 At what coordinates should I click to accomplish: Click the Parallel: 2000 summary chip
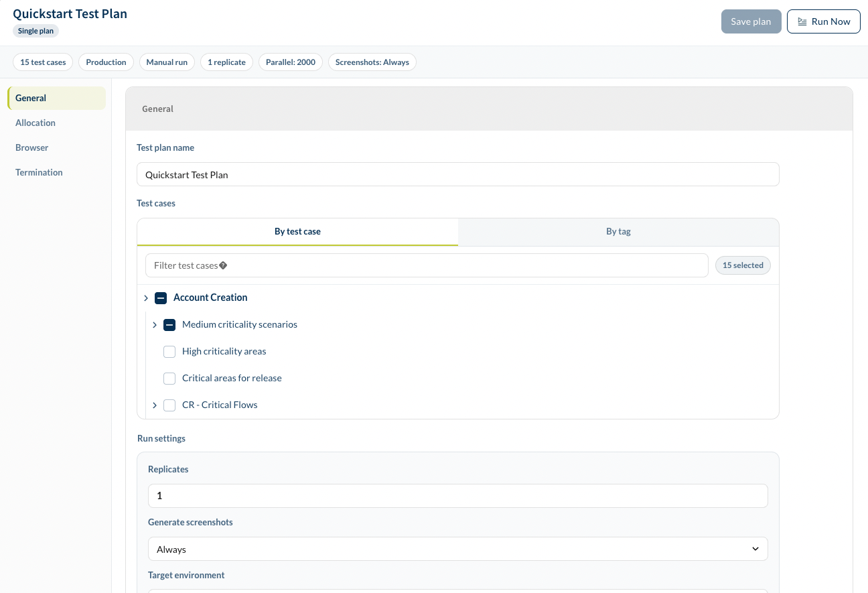tap(291, 62)
